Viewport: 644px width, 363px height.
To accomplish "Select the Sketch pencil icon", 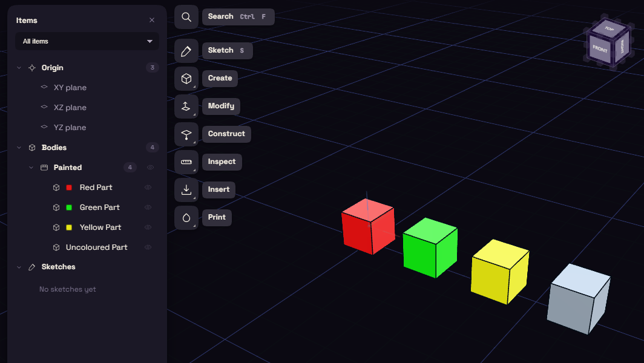I will (x=186, y=51).
